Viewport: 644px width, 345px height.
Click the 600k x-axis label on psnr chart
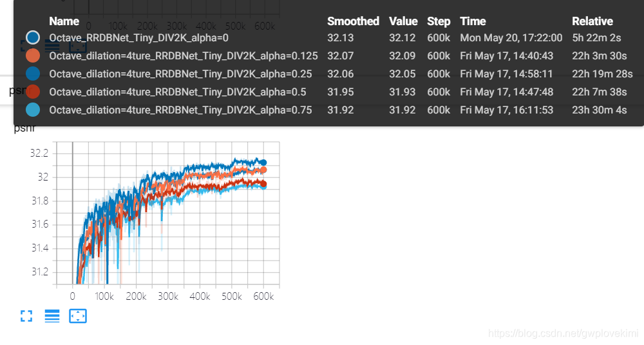click(263, 297)
